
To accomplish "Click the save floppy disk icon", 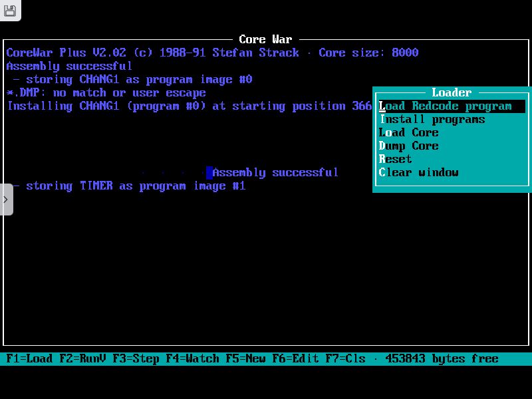I will 11,11.
